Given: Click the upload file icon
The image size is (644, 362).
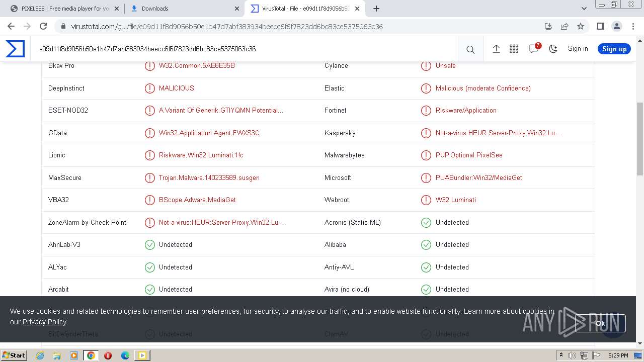Looking at the screenshot, I should (x=496, y=49).
